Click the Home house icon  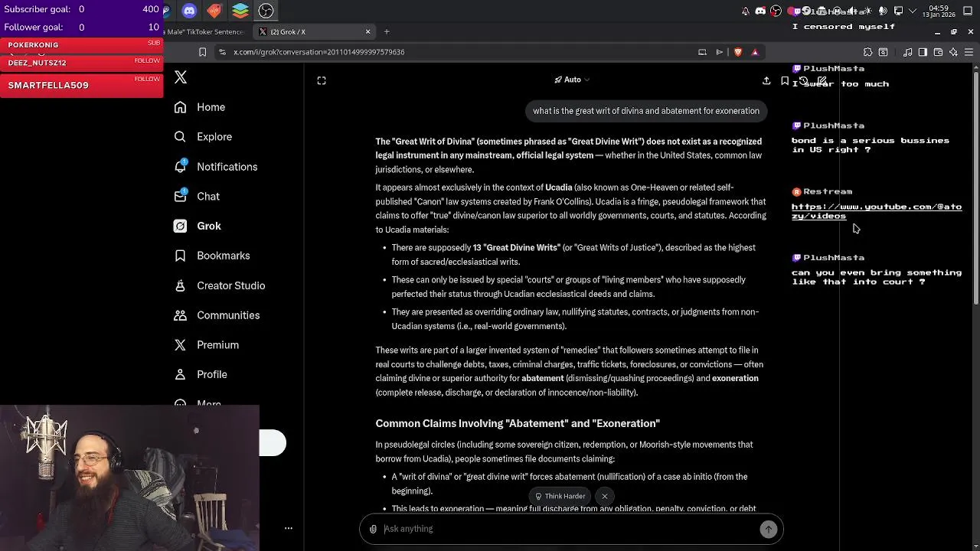pyautogui.click(x=180, y=107)
